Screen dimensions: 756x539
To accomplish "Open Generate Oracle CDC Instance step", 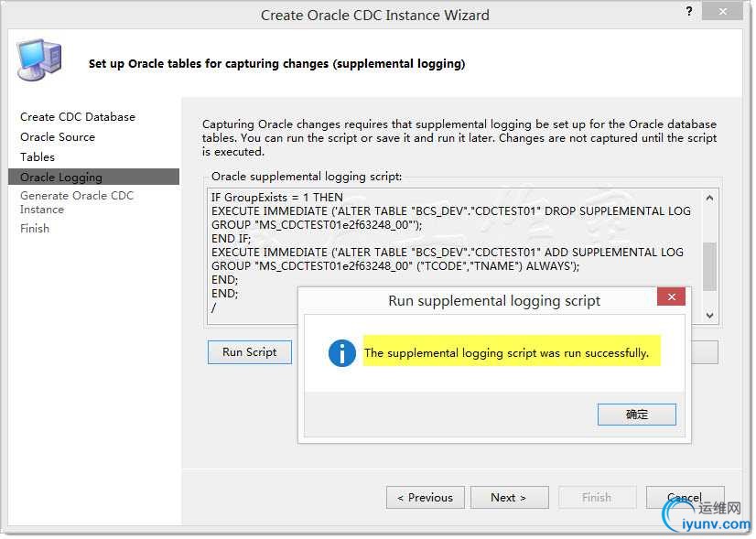I will tap(77, 202).
